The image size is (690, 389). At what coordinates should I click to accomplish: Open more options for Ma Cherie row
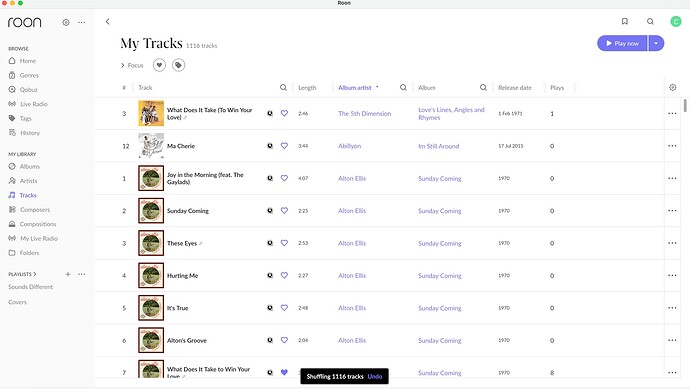click(672, 146)
